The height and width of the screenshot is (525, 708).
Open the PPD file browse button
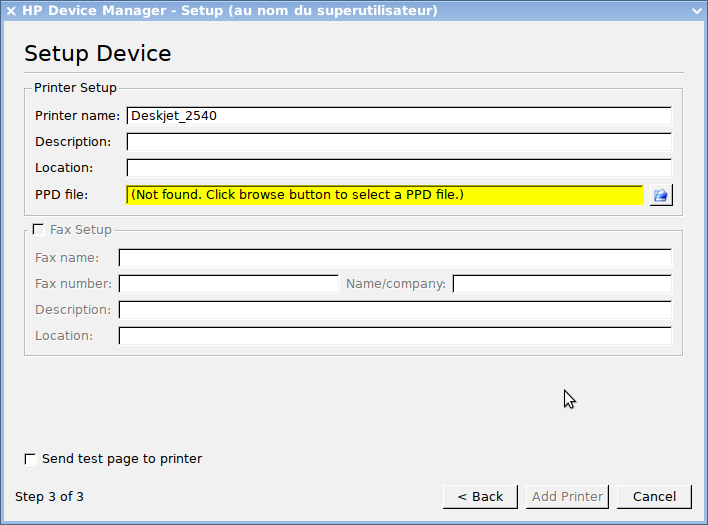pyautogui.click(x=661, y=195)
